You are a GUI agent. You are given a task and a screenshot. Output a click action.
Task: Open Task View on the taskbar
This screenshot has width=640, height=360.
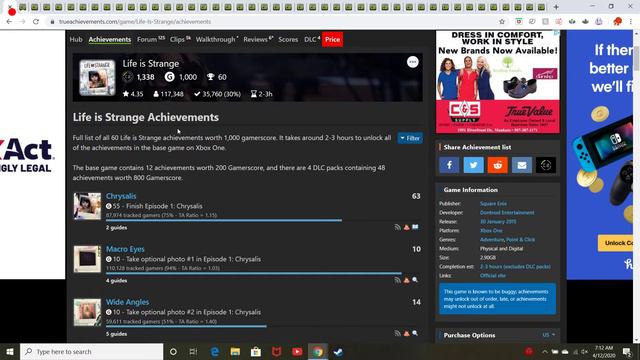[x=193, y=351]
